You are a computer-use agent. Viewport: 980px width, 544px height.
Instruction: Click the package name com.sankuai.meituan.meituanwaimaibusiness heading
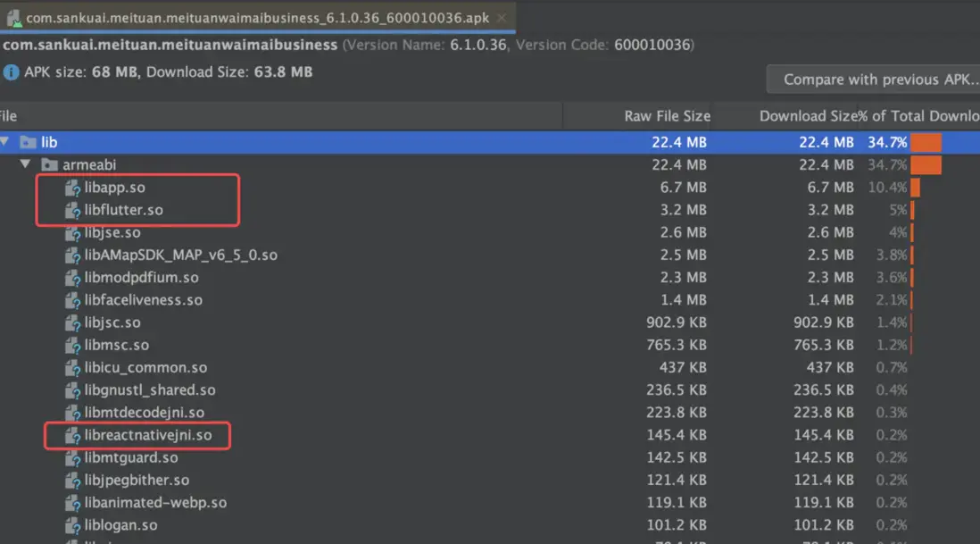coord(170,45)
